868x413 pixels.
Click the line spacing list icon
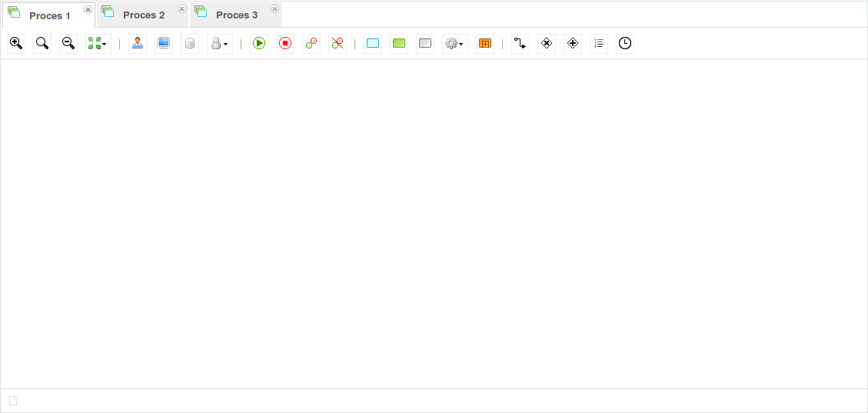(x=599, y=43)
